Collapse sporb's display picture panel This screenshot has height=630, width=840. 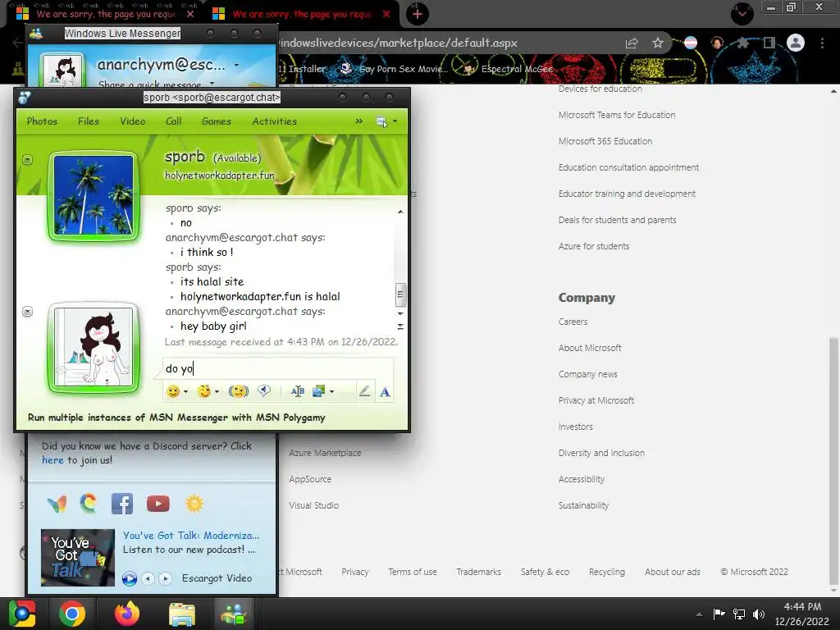click(x=27, y=160)
